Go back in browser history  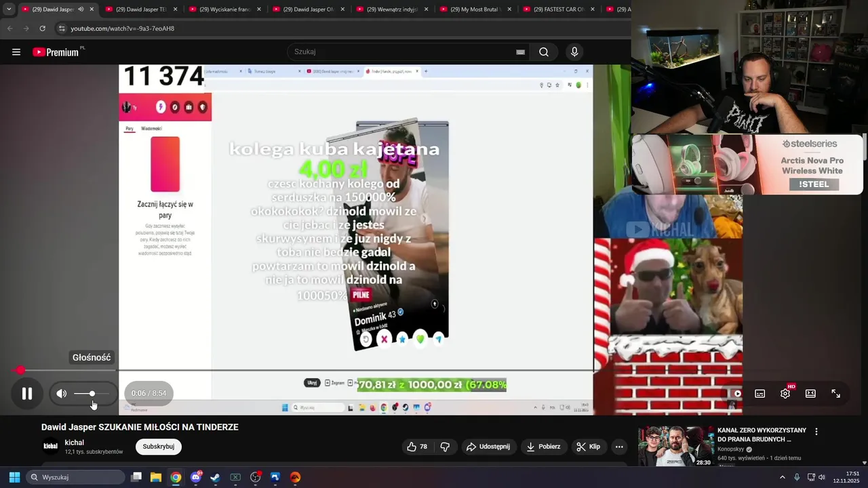point(9,28)
